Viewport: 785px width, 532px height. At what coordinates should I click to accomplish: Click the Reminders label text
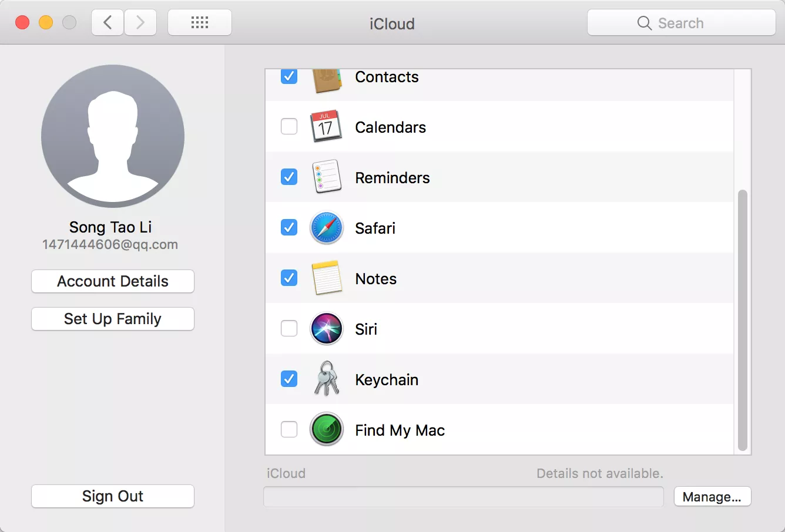[x=392, y=178]
